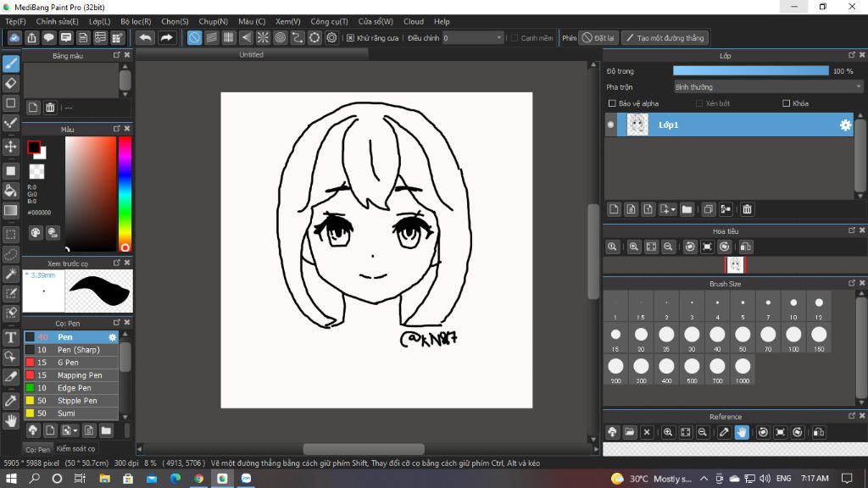Image resolution: width=868 pixels, height=488 pixels.
Task: Select the G Pen brush
Action: (71, 363)
